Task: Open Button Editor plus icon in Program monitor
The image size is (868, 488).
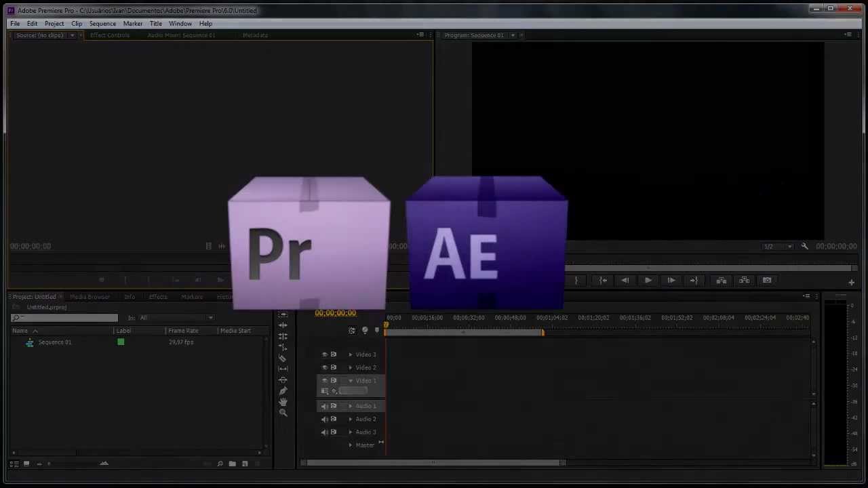Action: (852, 282)
